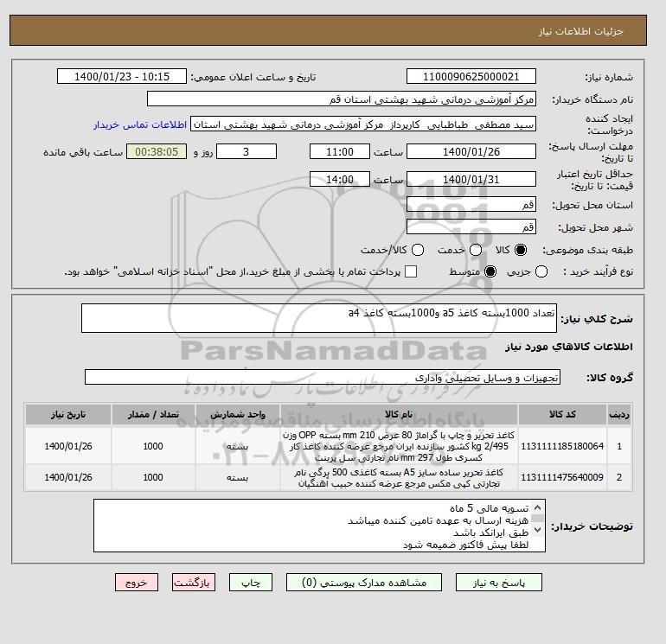Choose the جزیی purchase type radio

(541, 271)
